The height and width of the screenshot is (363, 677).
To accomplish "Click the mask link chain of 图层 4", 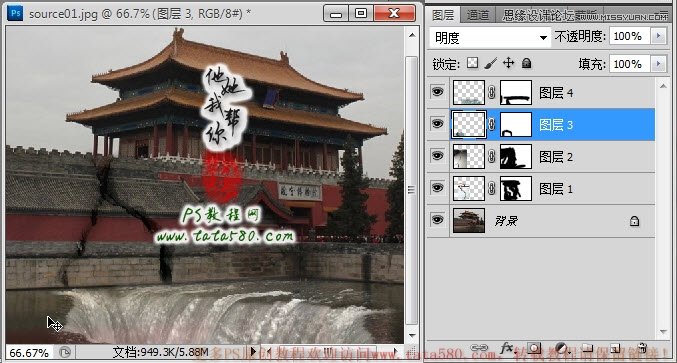I will pos(492,92).
